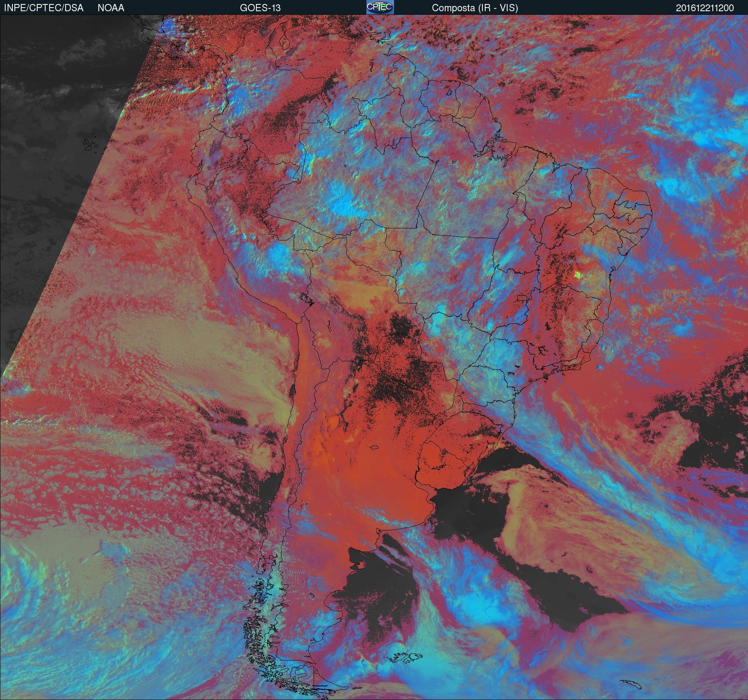Click the small Distrito Federal rectangle in Brazil
The width and height of the screenshot is (748, 700).
pyautogui.click(x=522, y=298)
